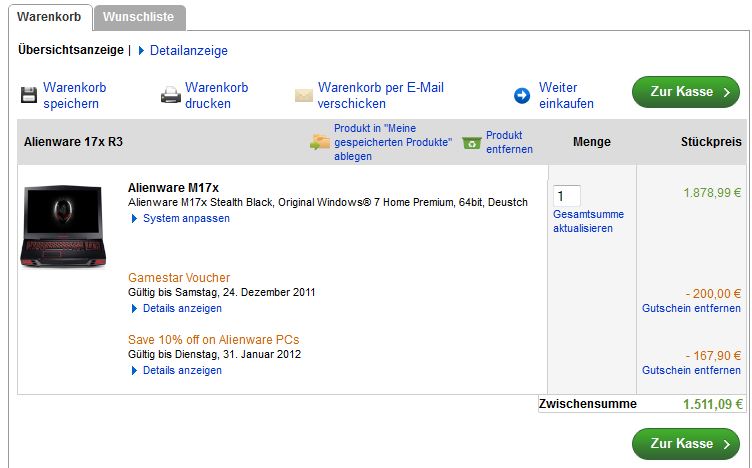Switch to the Wunschliste tab

tap(139, 17)
